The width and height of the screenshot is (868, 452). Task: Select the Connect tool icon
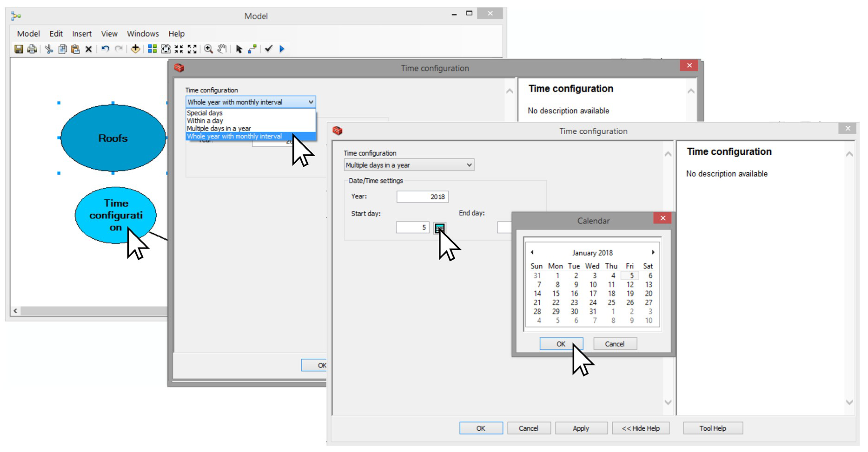coord(252,49)
